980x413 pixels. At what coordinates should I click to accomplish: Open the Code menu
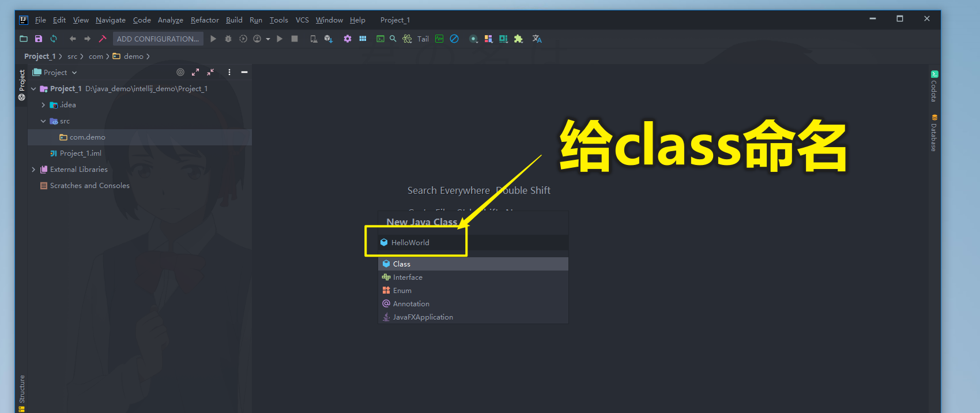coord(142,20)
